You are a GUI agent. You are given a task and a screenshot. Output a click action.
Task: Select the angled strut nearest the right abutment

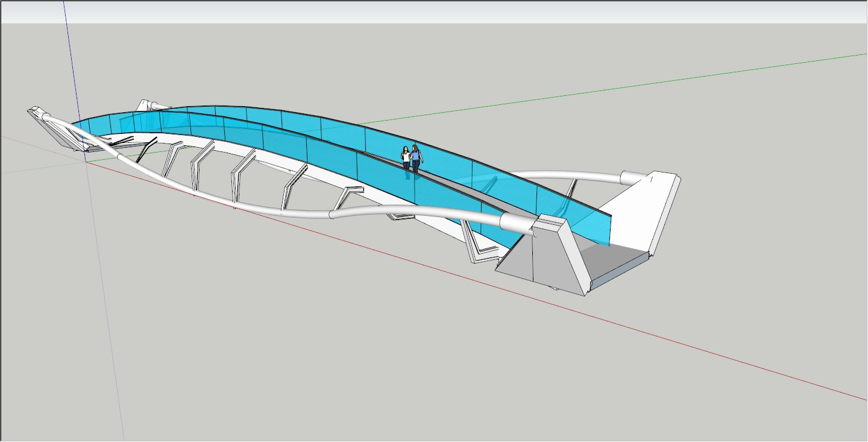coord(476,244)
